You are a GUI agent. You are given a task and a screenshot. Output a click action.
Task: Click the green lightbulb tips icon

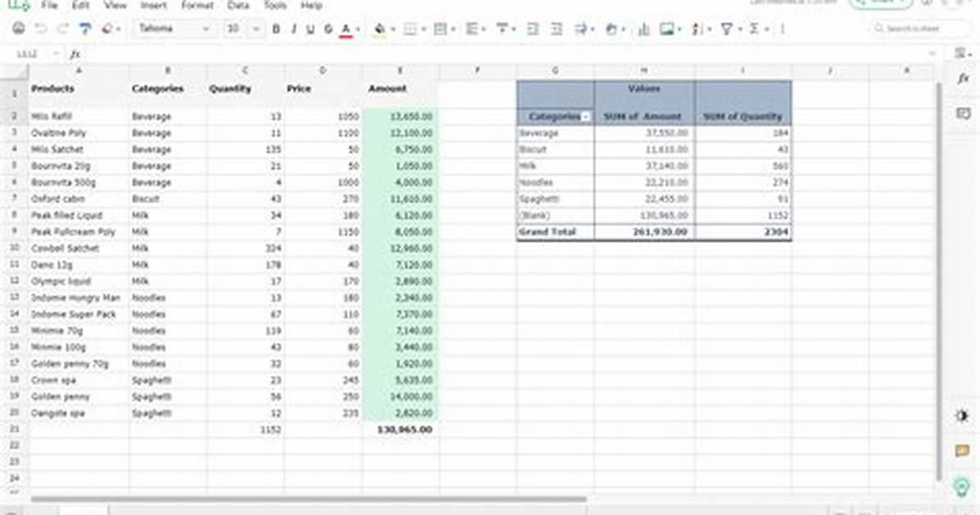963,487
